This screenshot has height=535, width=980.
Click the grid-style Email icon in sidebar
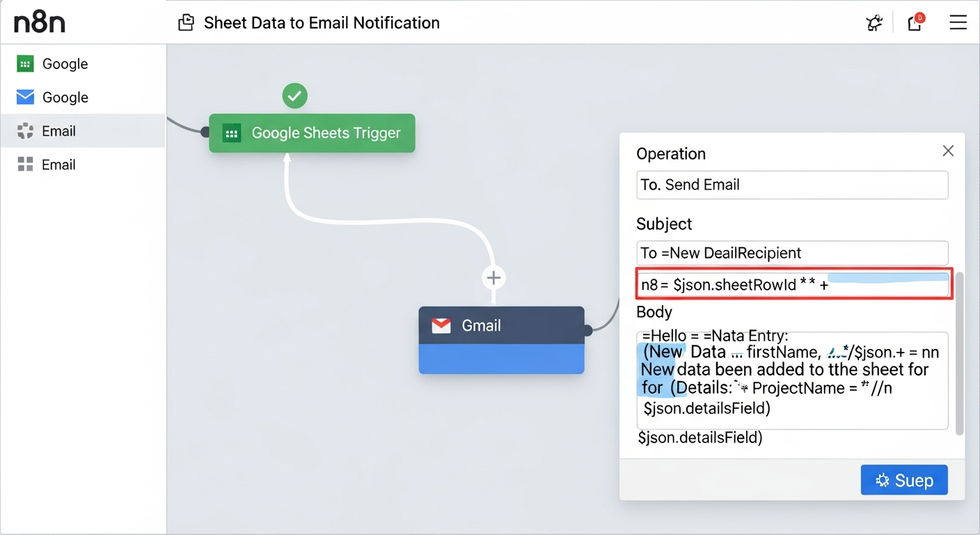[x=25, y=164]
